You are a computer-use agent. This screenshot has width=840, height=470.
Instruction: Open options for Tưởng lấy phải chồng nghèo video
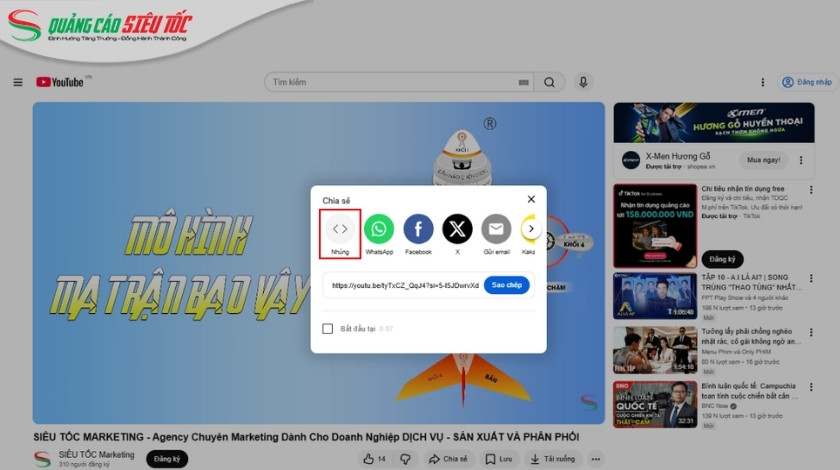811,332
